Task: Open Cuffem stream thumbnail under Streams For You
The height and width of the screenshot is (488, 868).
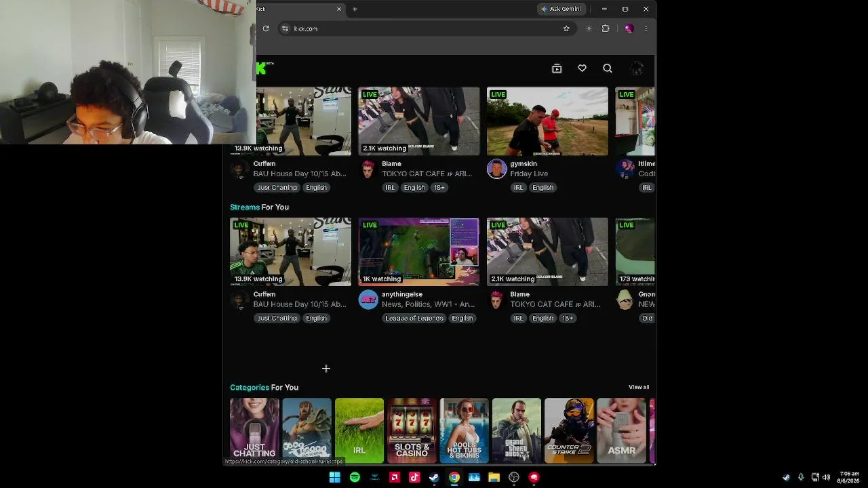Action: 290,252
